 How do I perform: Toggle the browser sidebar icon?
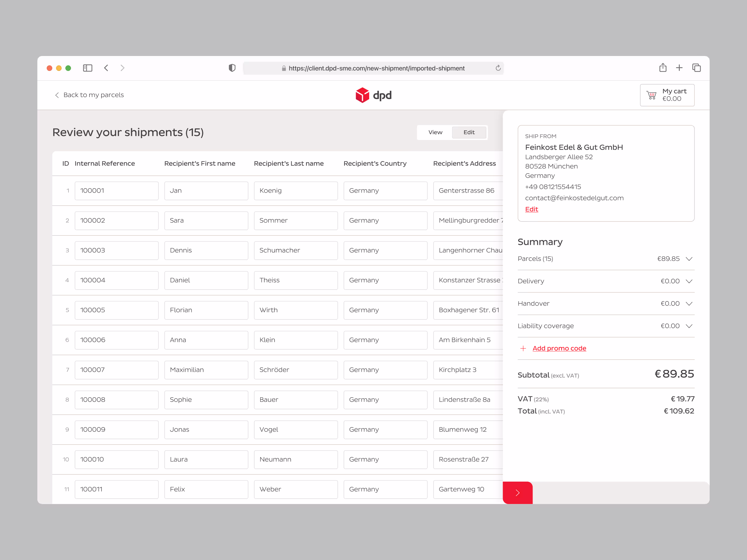point(87,68)
